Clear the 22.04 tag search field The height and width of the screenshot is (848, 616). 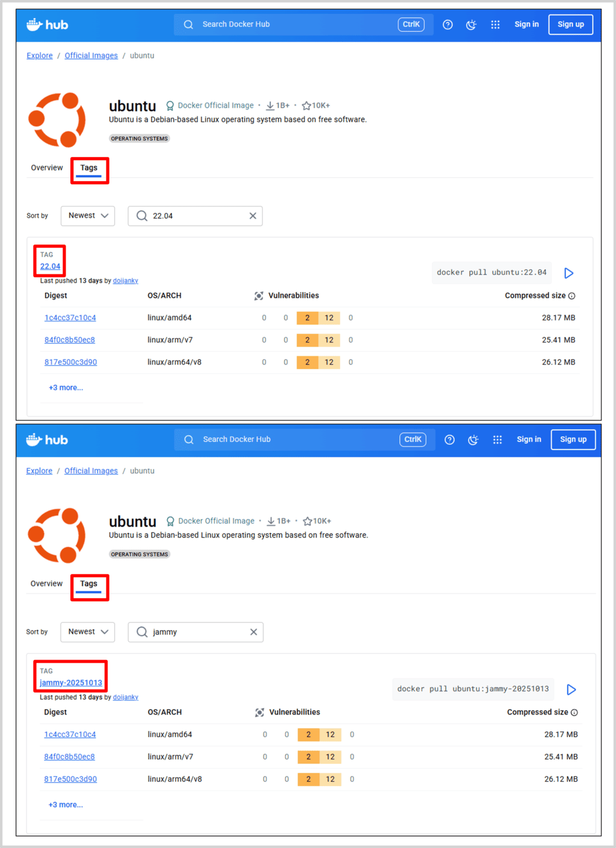[x=253, y=215]
